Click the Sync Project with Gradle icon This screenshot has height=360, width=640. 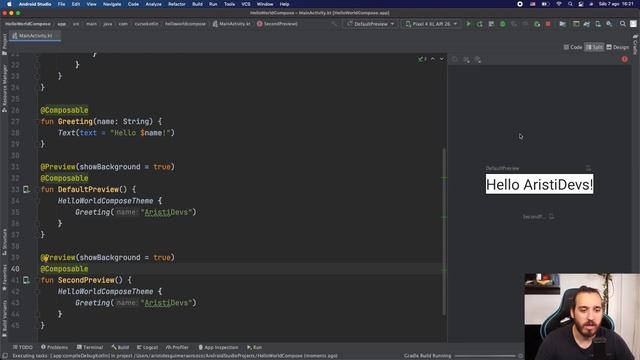587,24
